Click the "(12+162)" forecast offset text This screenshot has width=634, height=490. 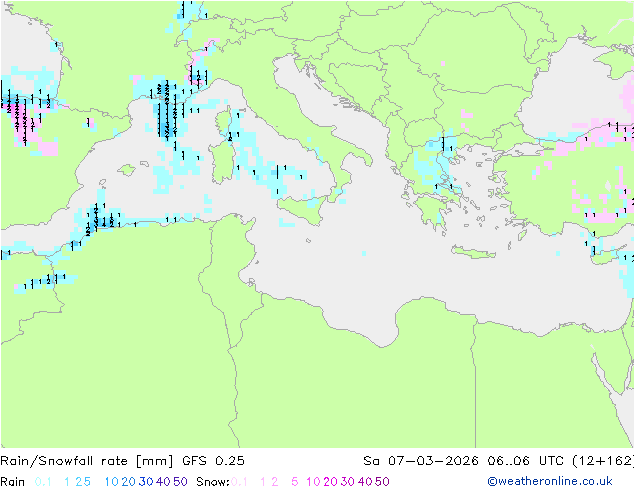click(x=603, y=461)
